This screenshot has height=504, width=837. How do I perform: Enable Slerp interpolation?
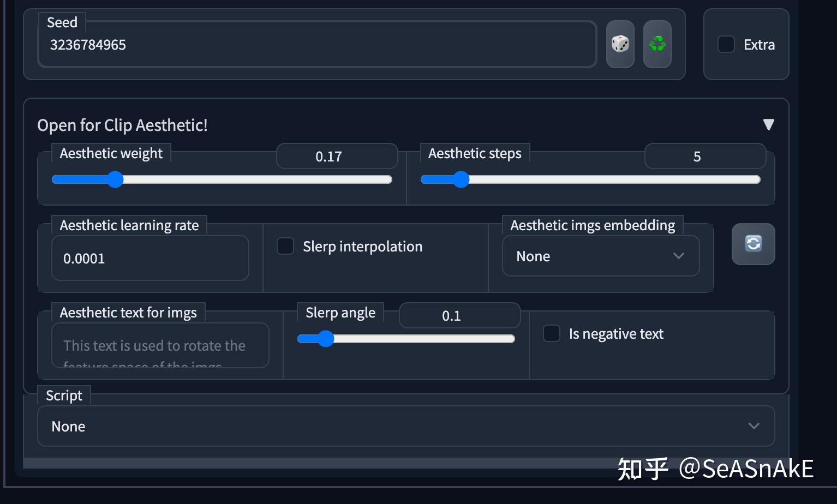285,246
